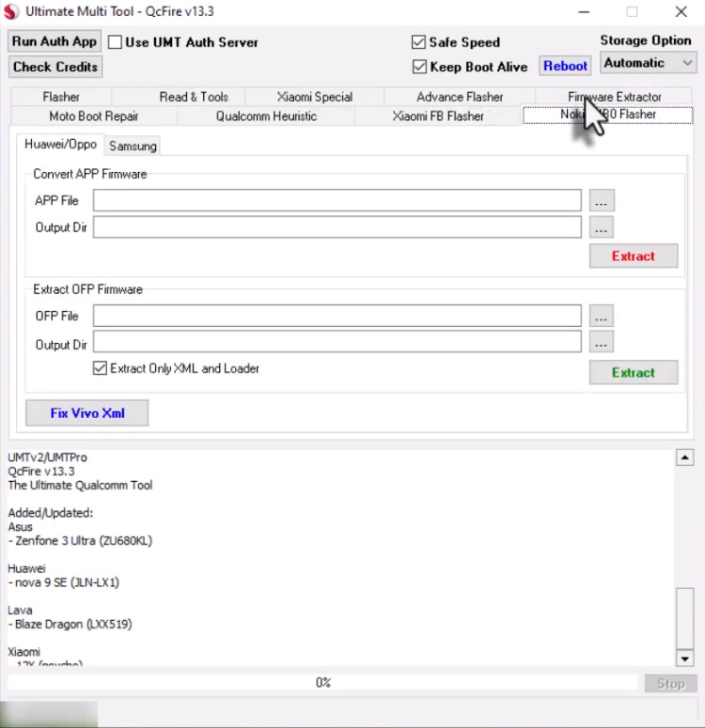Viewport: 705px width, 728px height.
Task: Click the Check Credits button
Action: coord(55,67)
